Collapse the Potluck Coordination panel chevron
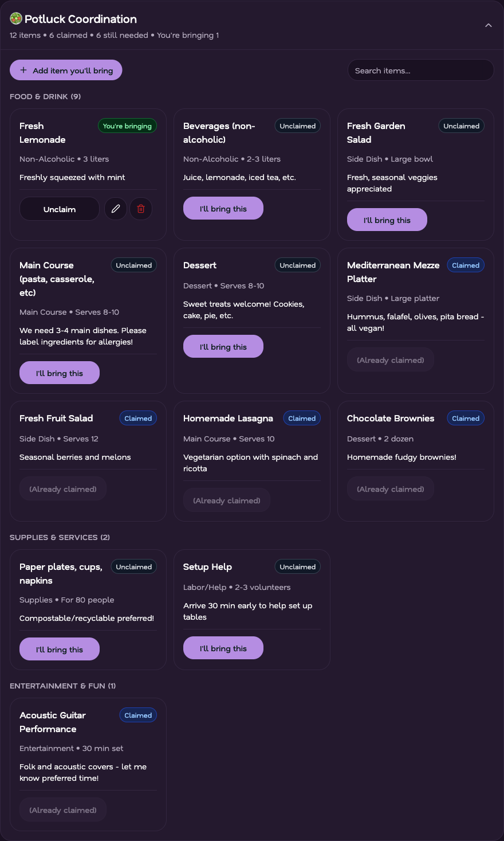 click(x=489, y=25)
